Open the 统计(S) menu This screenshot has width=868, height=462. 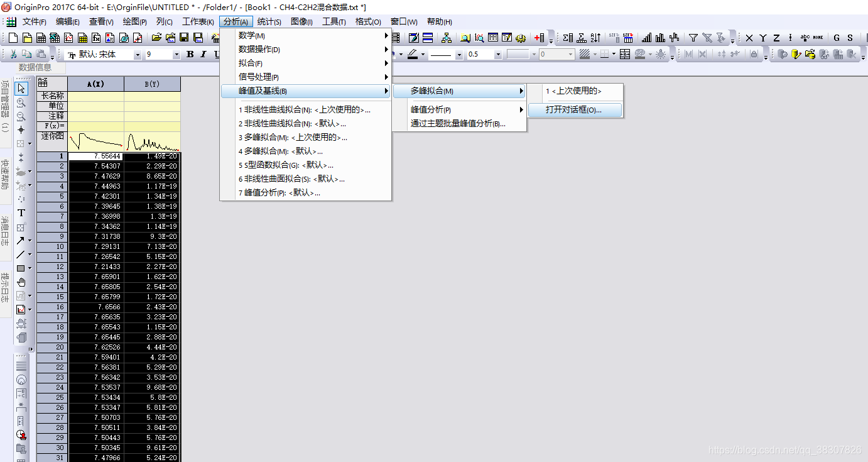(269, 21)
